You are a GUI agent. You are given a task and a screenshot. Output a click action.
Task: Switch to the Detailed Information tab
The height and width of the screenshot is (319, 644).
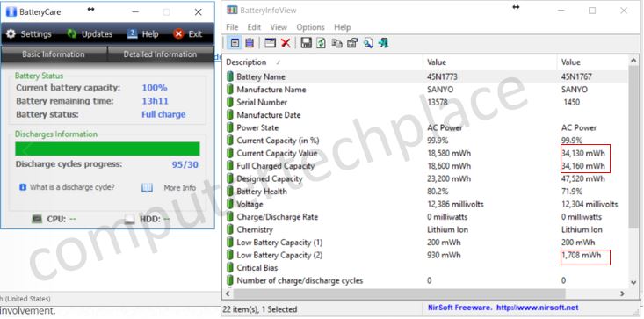pyautogui.click(x=160, y=54)
